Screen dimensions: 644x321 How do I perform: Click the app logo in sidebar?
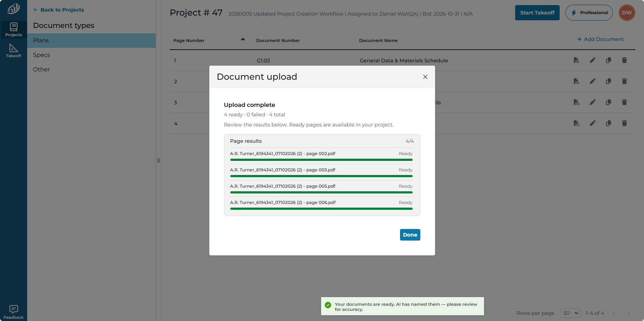[x=13, y=8]
